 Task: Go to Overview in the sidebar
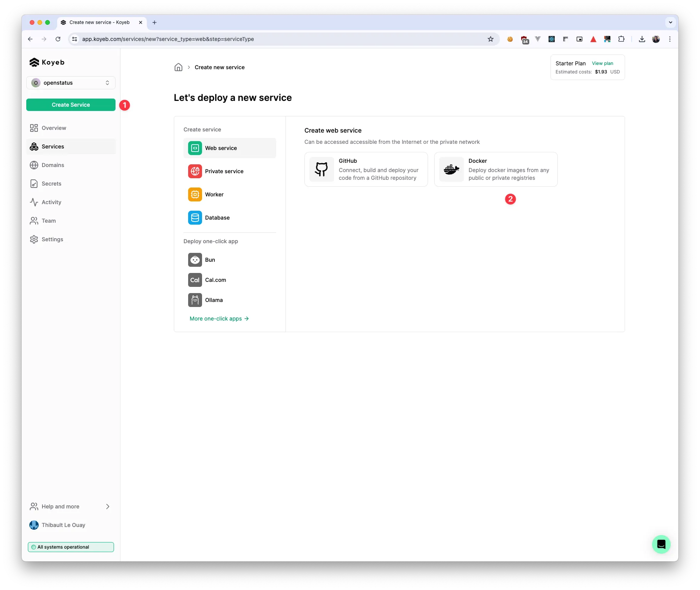[54, 128]
